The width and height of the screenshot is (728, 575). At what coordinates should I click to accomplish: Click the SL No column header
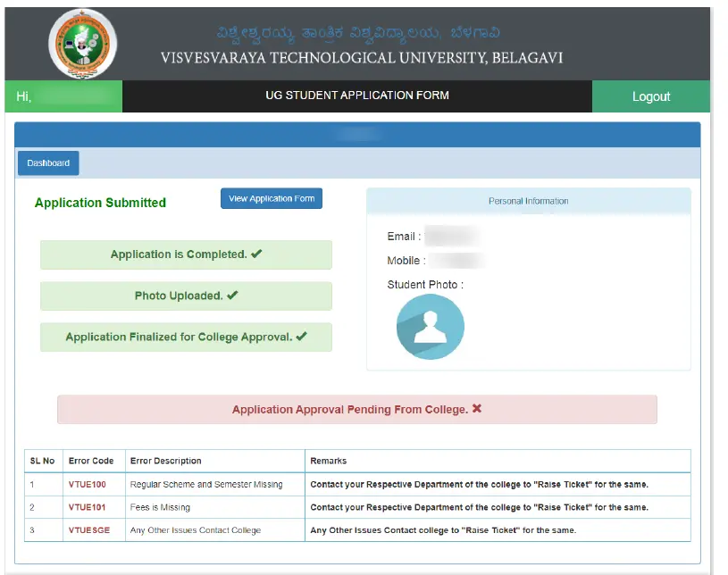(x=42, y=461)
